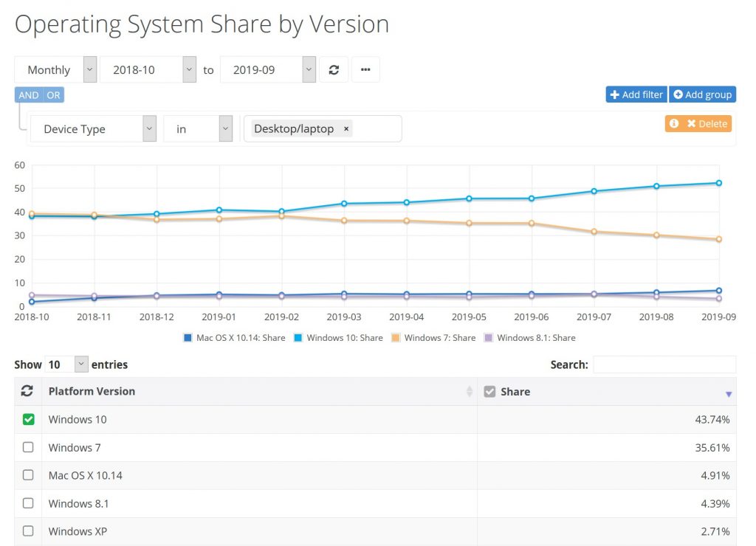The height and width of the screenshot is (546, 756).
Task: Open the three-dots more options button
Action: (x=365, y=70)
